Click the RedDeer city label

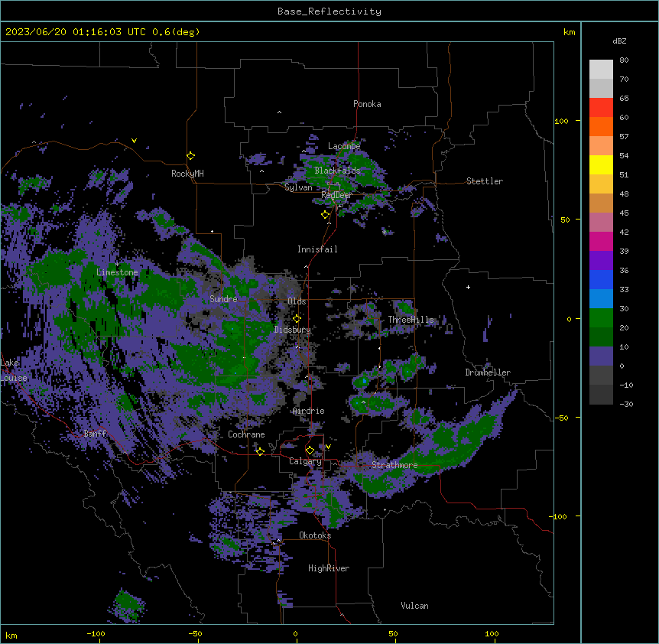pos(336,195)
